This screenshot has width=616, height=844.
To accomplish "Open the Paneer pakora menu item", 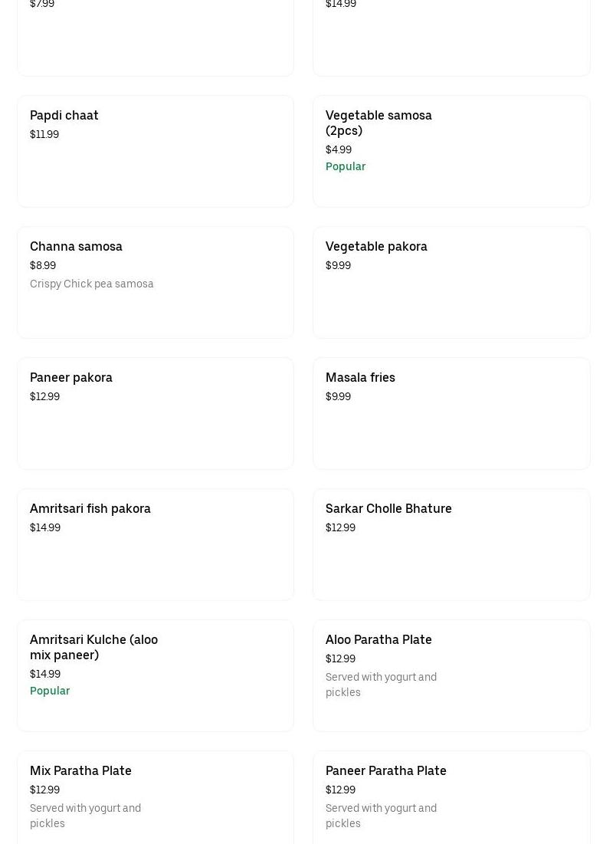I will (x=71, y=378).
